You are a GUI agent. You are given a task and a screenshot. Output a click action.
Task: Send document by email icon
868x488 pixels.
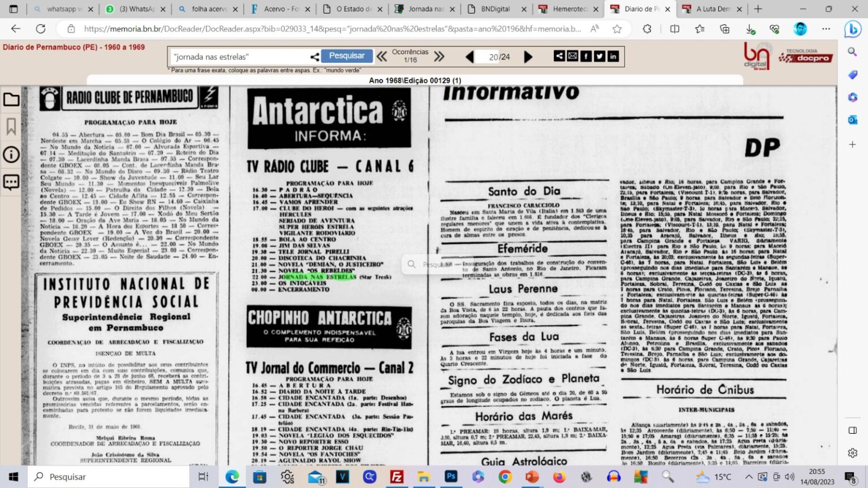tap(572, 56)
